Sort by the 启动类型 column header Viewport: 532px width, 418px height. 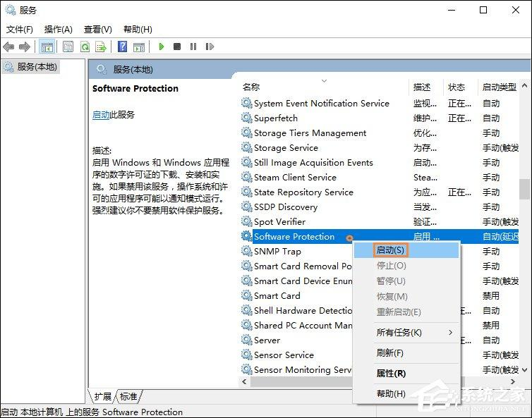(x=499, y=87)
